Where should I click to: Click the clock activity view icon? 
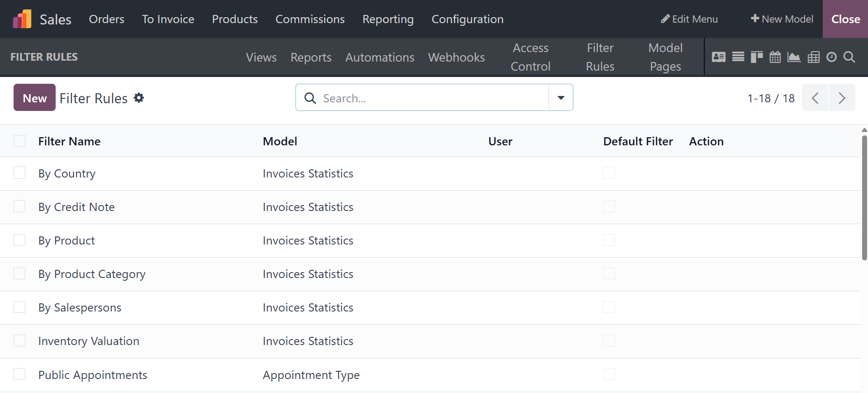831,57
